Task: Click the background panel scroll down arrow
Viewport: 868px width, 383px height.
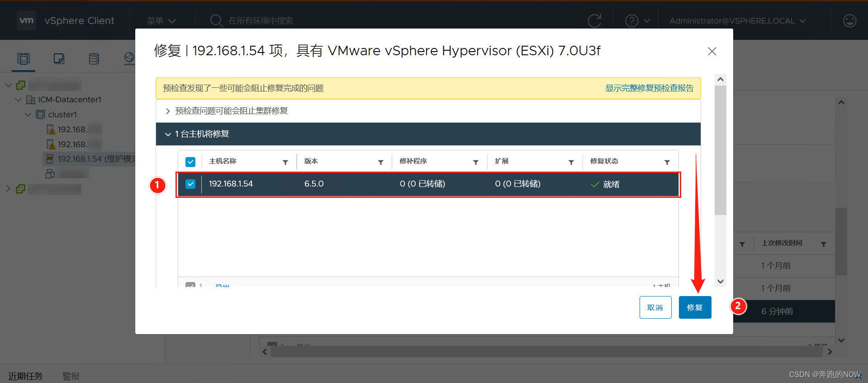Action: pyautogui.click(x=841, y=340)
